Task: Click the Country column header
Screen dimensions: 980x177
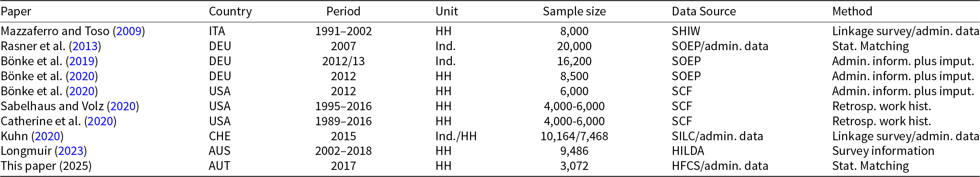Action: (x=230, y=11)
